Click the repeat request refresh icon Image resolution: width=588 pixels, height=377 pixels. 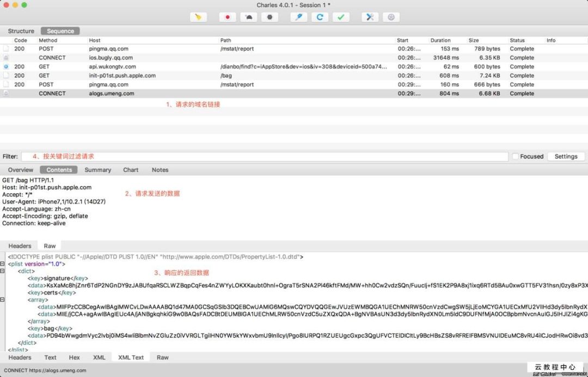coord(320,17)
